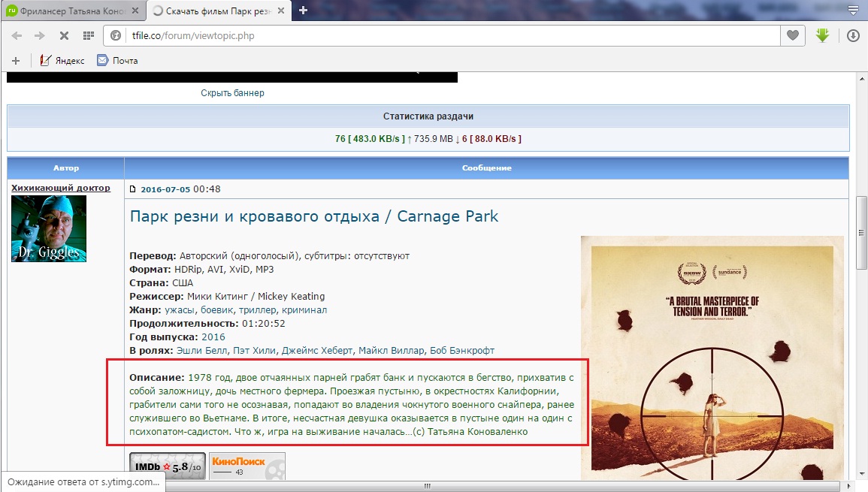Open the speed dial grid icon

click(88, 36)
